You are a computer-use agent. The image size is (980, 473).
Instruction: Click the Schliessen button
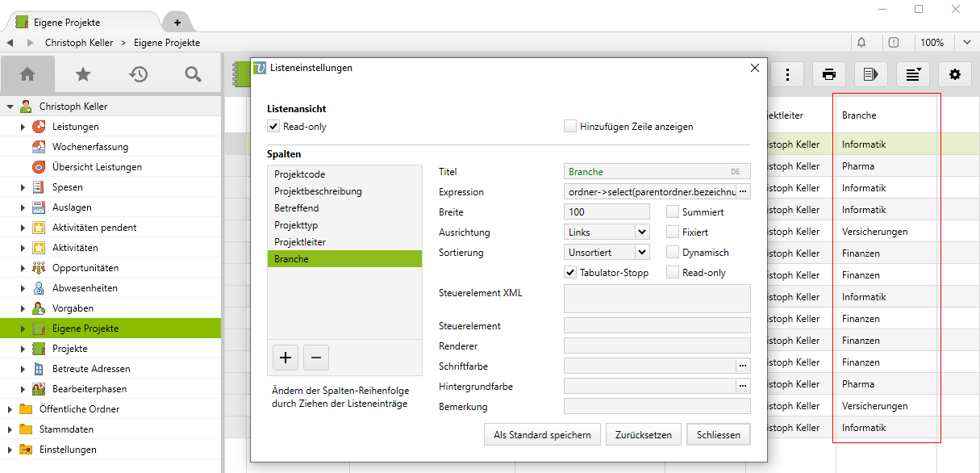coord(718,434)
